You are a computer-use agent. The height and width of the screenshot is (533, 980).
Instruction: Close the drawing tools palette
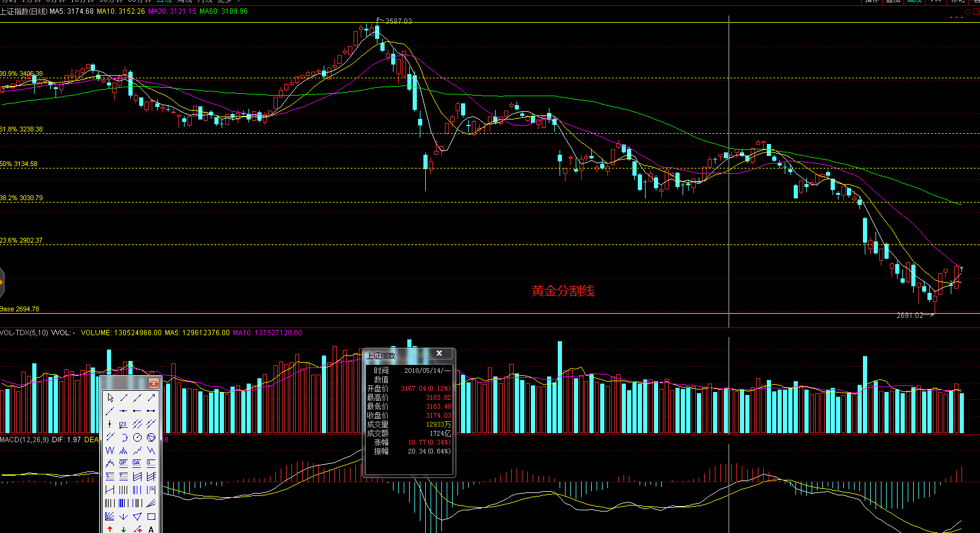(x=153, y=383)
